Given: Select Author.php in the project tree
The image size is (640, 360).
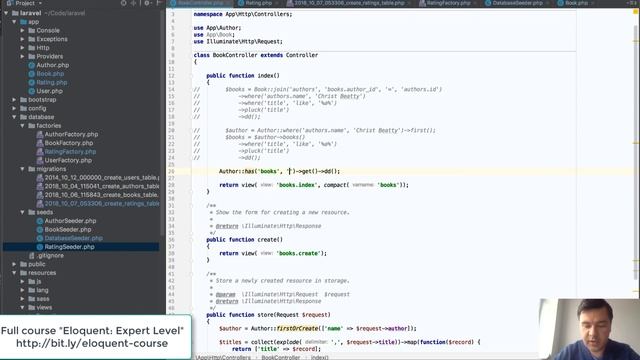Looking at the screenshot, I should (53, 65).
